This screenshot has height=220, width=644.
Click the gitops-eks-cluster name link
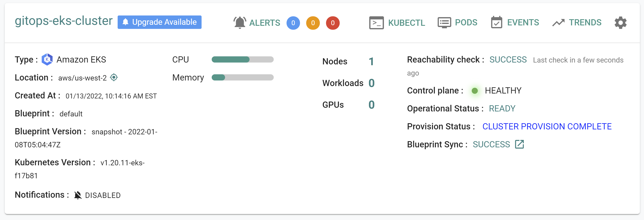click(64, 21)
